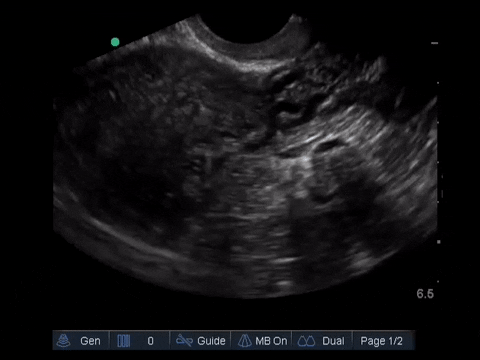This screenshot has width=480, height=360.
Task: Toggle the MB On setting
Action: (271, 341)
